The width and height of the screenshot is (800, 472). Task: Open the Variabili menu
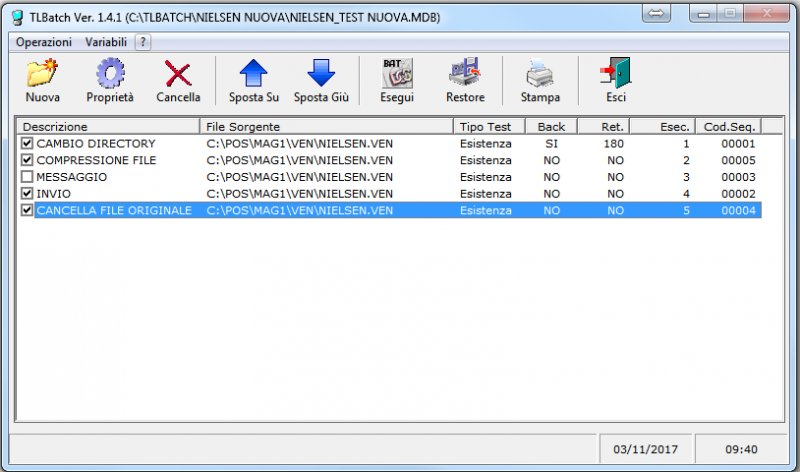tap(106, 42)
